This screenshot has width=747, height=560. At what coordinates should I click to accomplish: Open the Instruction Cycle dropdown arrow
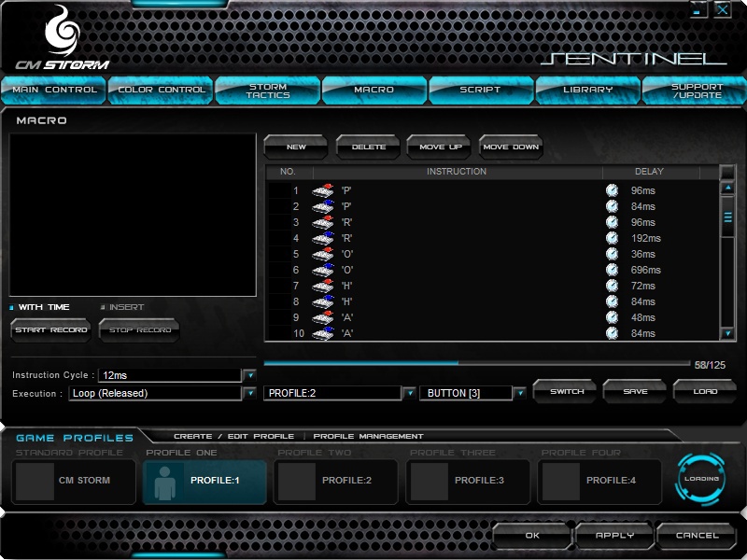[x=250, y=375]
